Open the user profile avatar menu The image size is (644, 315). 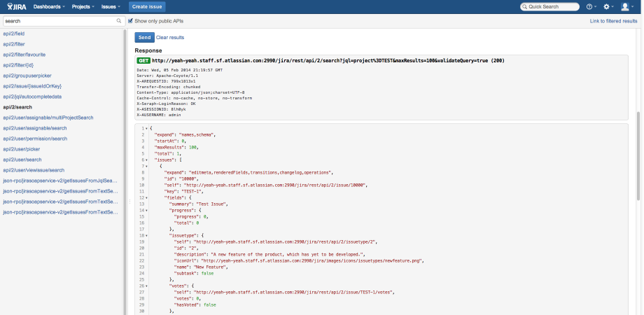pos(627,6)
